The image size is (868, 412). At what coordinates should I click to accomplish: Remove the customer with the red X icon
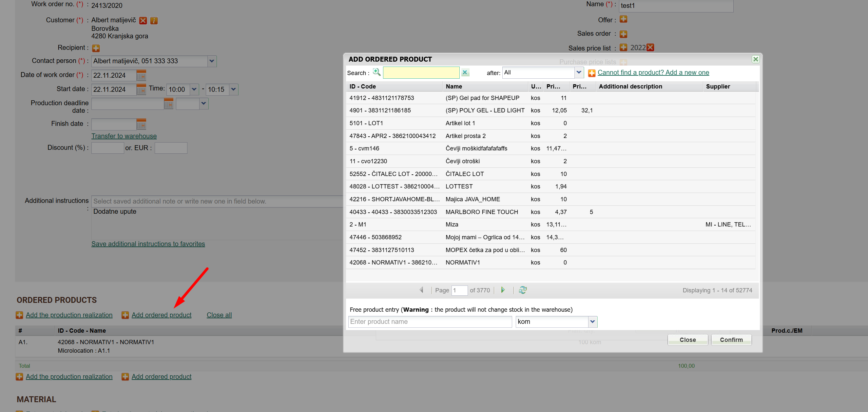coord(143,21)
